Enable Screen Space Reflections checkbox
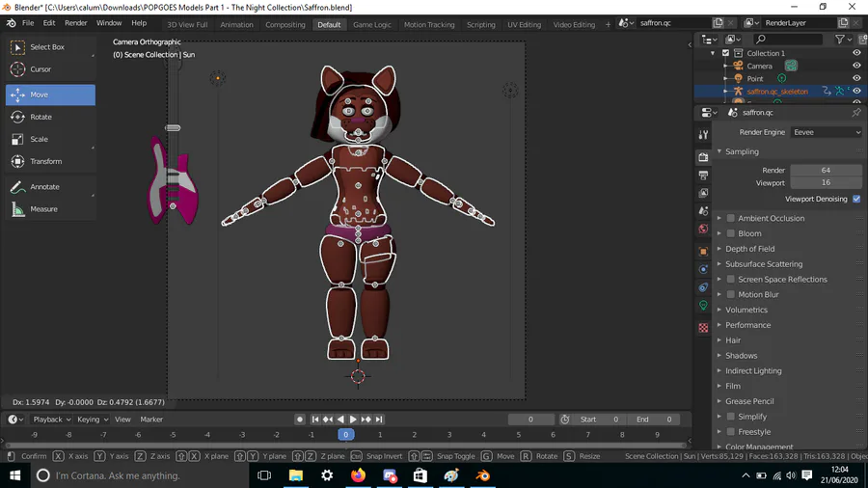The width and height of the screenshot is (868, 488). click(731, 280)
